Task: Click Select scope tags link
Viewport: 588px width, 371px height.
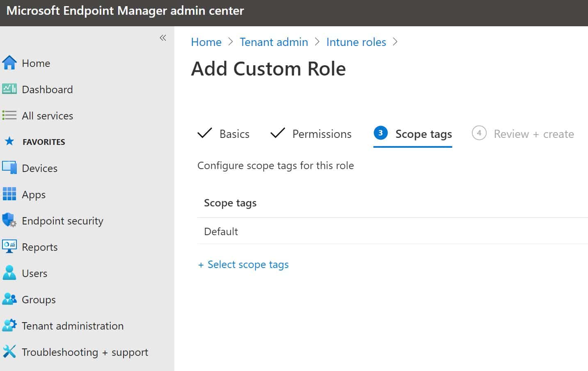Action: coord(243,264)
